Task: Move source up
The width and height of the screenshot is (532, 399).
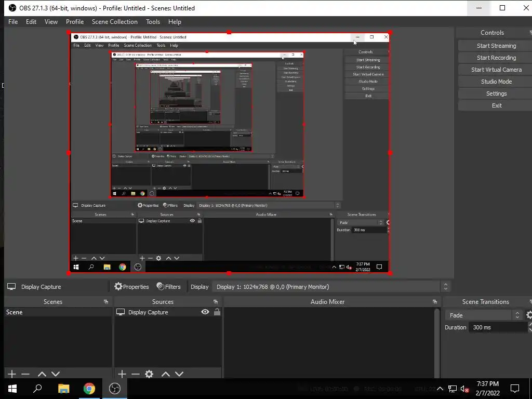Action: 166,374
